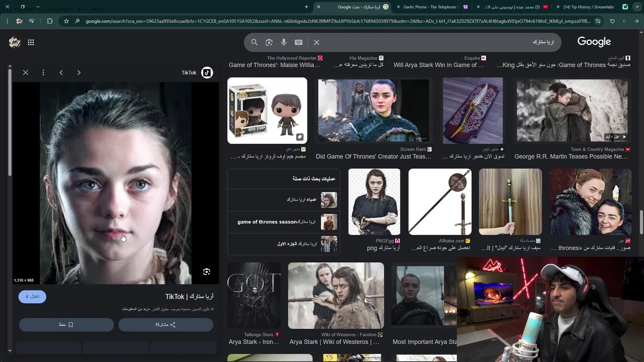Open media controls in browser toolbar
This screenshot has width=644, height=362.
(x=32, y=21)
